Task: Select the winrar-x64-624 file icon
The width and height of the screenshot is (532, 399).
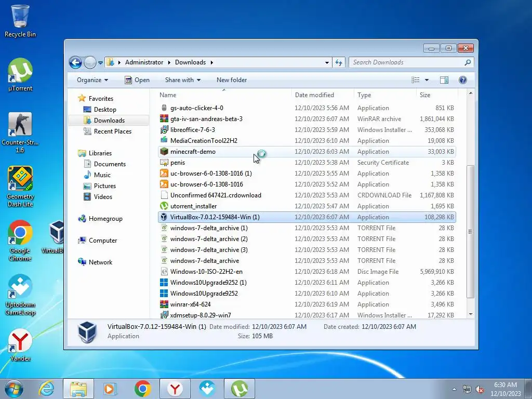Action: click(164, 304)
